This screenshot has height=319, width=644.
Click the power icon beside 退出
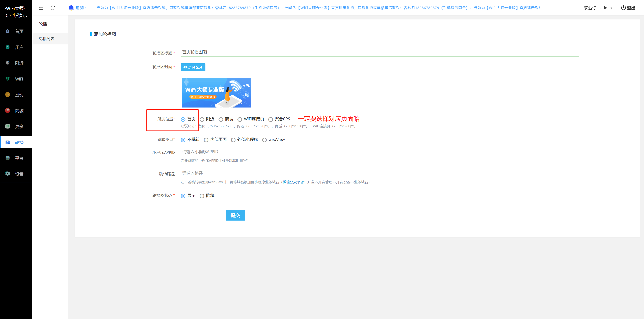click(x=624, y=8)
